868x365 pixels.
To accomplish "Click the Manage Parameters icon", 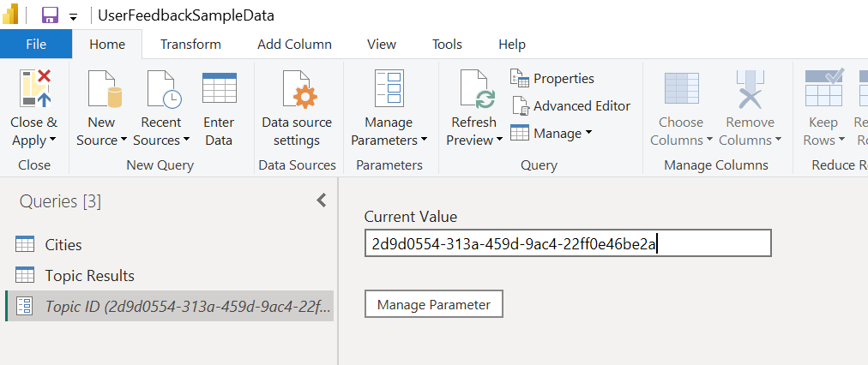I will 389,87.
